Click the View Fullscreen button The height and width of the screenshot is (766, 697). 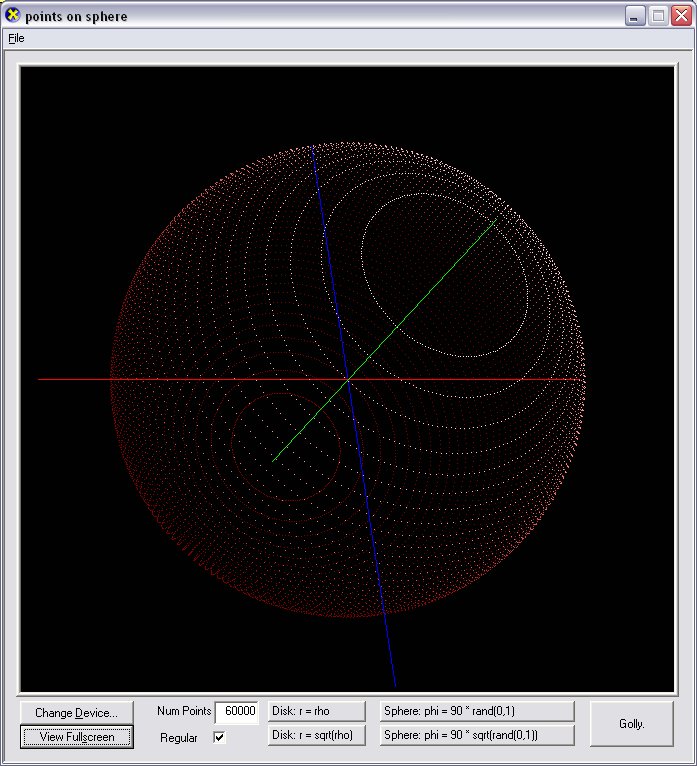click(x=76, y=737)
